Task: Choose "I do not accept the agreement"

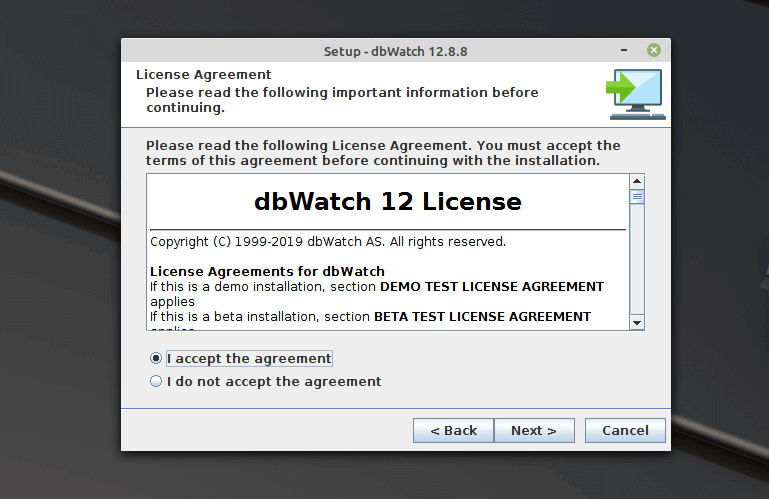Action: 155,381
